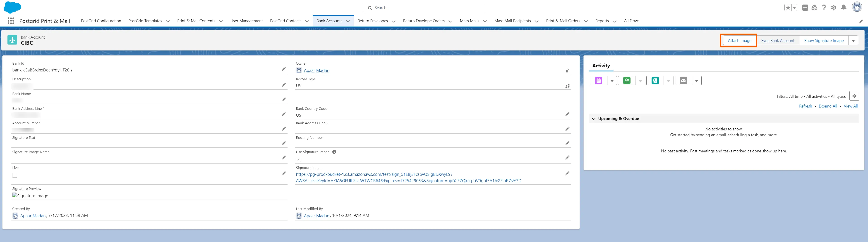Open the activity timeline filter settings gear
Viewport: 868px width, 242px height.
click(854, 96)
